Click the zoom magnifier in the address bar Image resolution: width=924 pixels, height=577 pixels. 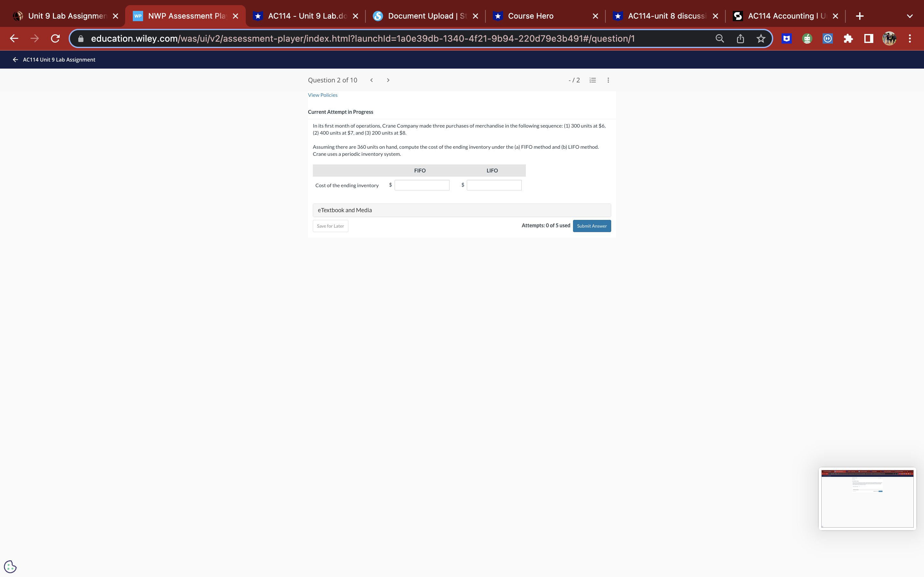(x=719, y=38)
